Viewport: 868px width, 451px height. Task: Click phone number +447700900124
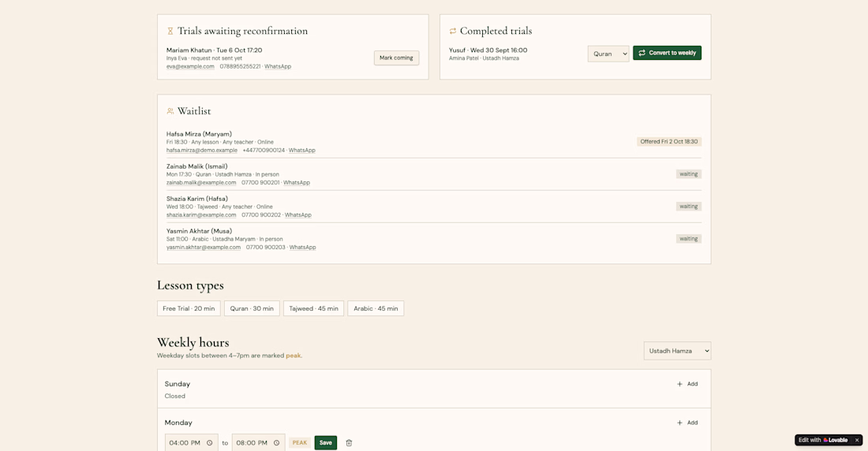point(264,151)
